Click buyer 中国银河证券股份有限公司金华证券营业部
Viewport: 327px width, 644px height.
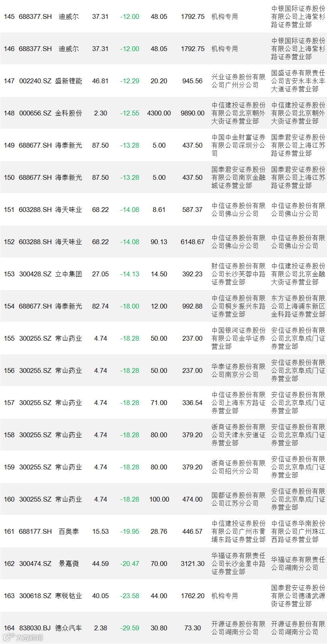pyautogui.click(x=239, y=338)
